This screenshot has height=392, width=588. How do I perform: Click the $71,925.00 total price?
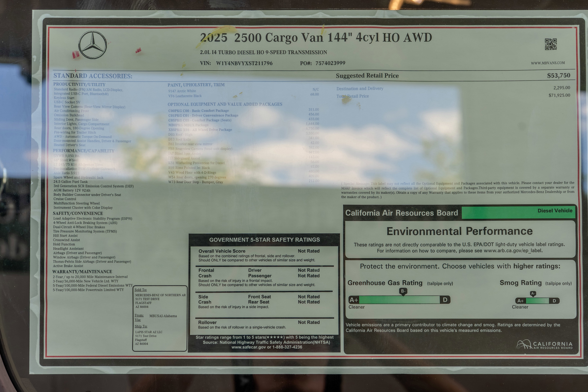coord(560,95)
